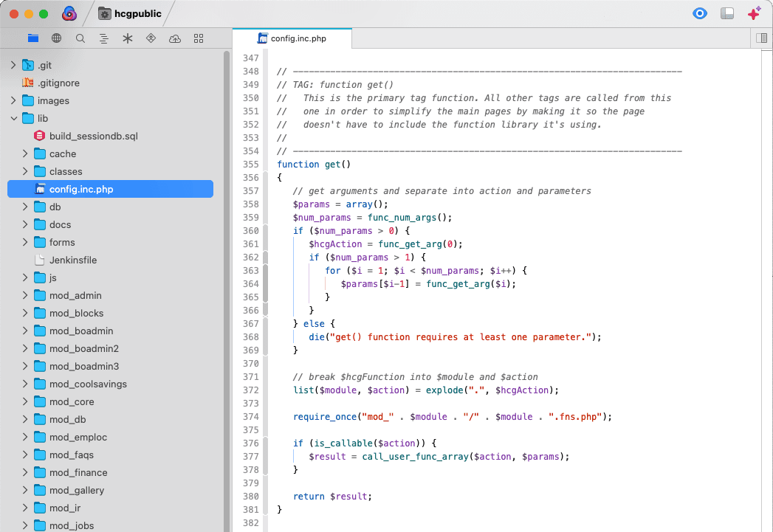Open build_sessiondb.sql file
Screen dimensions: 773x532
tap(94, 136)
